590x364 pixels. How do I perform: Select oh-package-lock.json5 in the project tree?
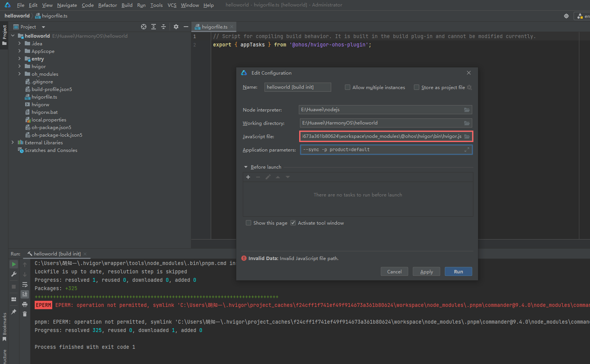click(57, 135)
